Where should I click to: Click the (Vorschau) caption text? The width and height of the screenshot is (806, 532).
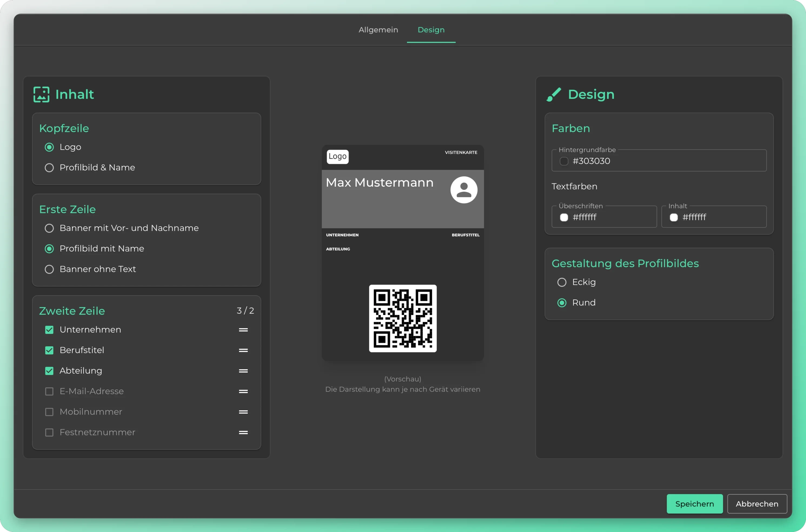coord(403,379)
